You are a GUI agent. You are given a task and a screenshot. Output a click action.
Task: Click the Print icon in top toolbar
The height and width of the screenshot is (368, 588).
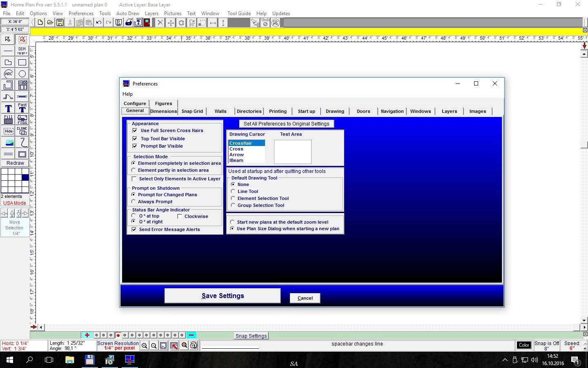(x=128, y=22)
